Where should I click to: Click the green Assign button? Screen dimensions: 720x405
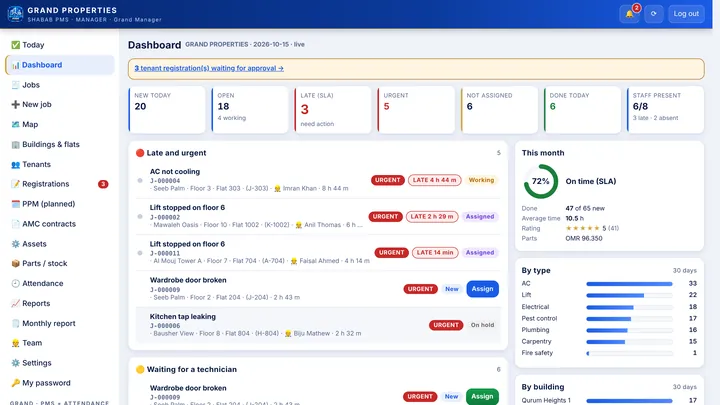[x=482, y=396]
